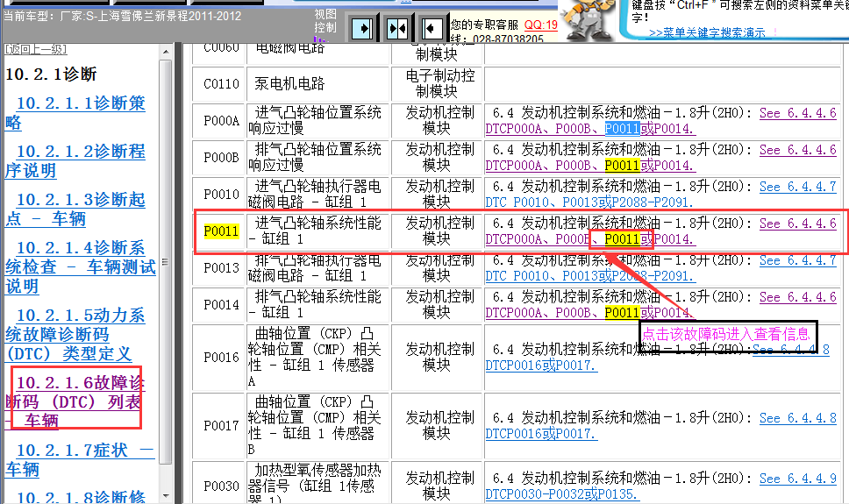Click See 6.4.4.7 link in P0013 row

pyautogui.click(x=797, y=260)
